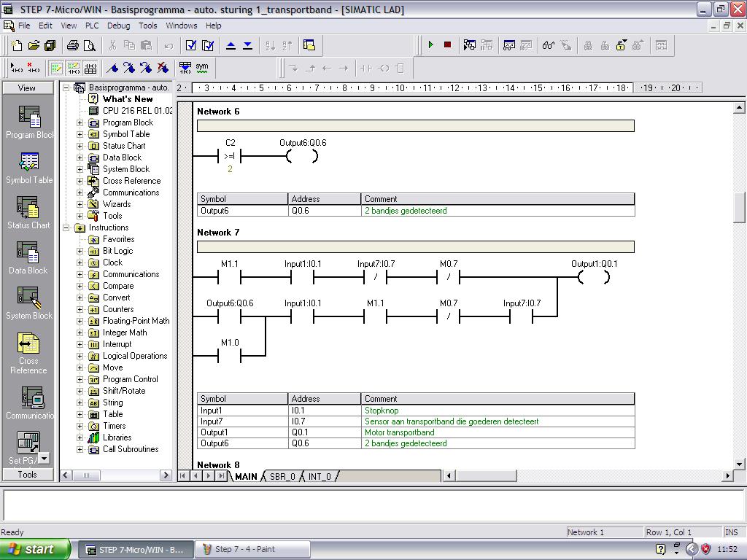Open the PLC menu
The image size is (747, 560).
[x=92, y=26]
